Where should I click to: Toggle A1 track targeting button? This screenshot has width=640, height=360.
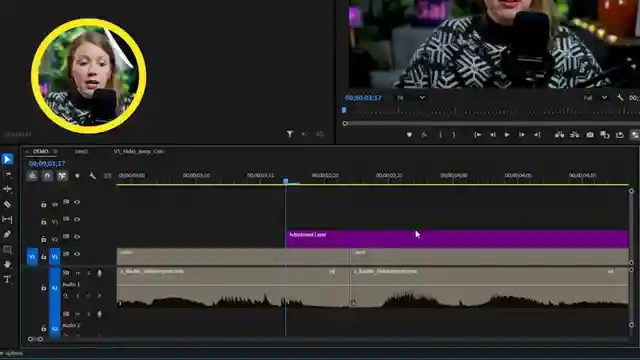(55, 288)
